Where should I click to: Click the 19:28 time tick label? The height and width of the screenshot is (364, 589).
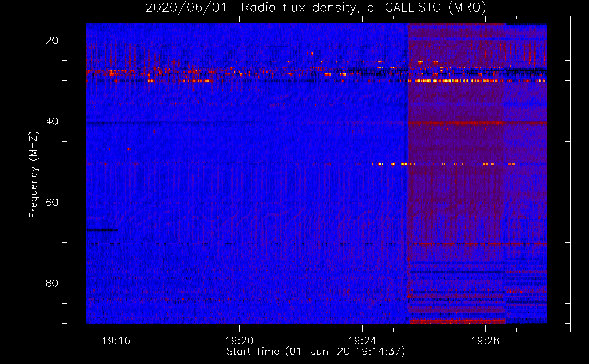click(486, 341)
